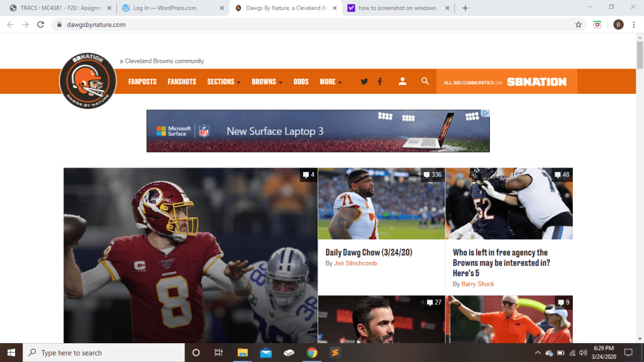Reload the page using the refresh icon
644x362 pixels.
pos(41,25)
